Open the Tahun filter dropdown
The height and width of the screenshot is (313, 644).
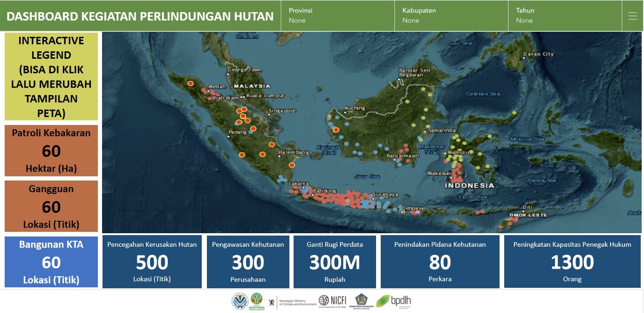click(x=565, y=16)
